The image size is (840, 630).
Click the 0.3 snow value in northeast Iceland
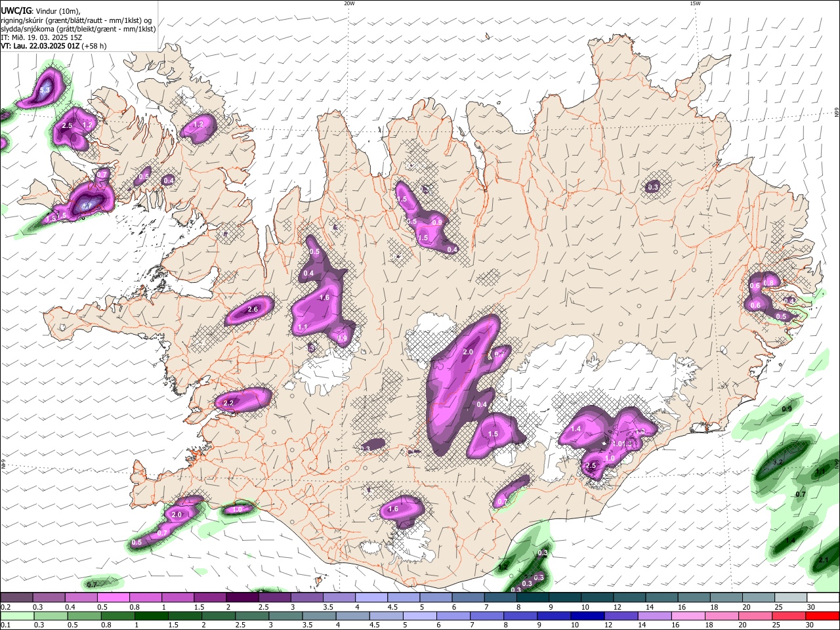coord(653,188)
